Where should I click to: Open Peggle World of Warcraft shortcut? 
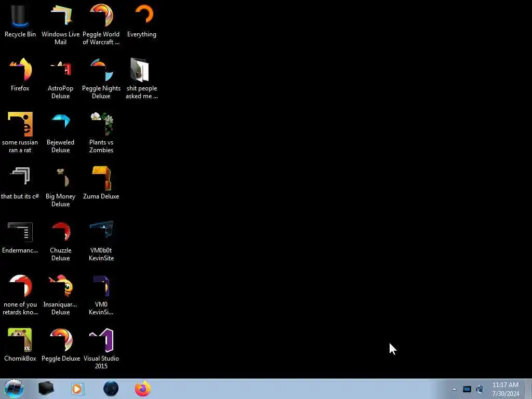coord(101,24)
